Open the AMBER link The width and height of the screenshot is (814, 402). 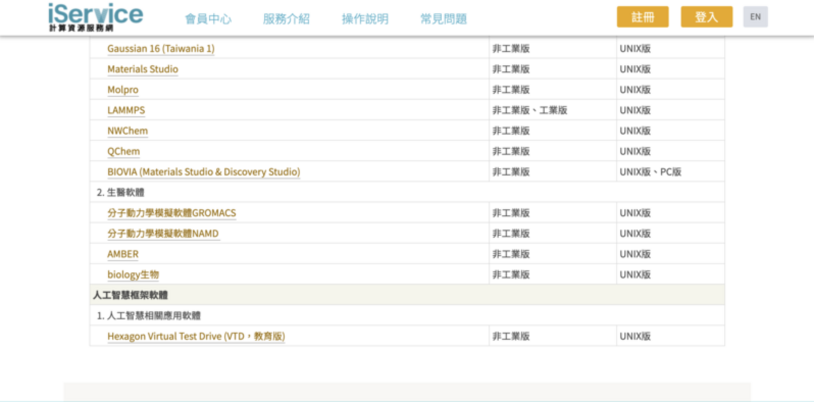point(123,254)
